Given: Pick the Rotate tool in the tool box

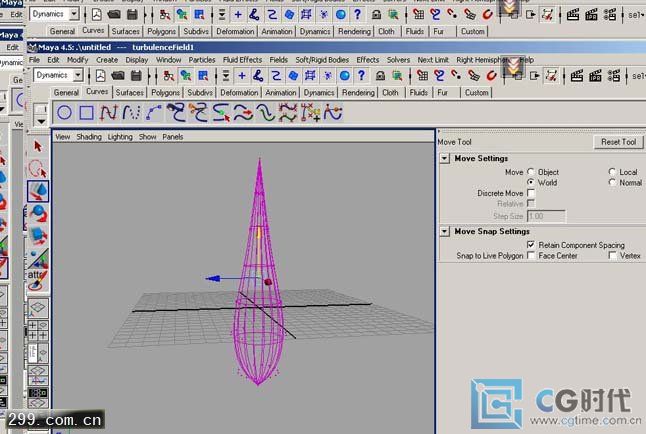Looking at the screenshot, I should pos(38,214).
